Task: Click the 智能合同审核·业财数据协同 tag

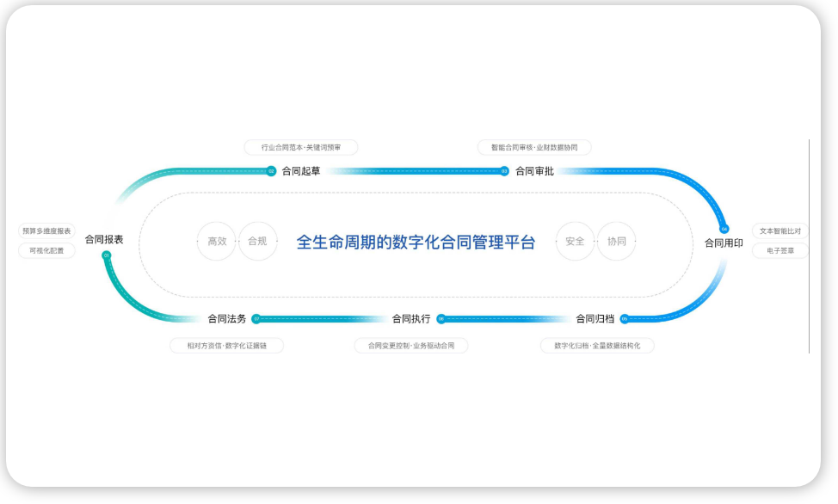Action: (534, 148)
